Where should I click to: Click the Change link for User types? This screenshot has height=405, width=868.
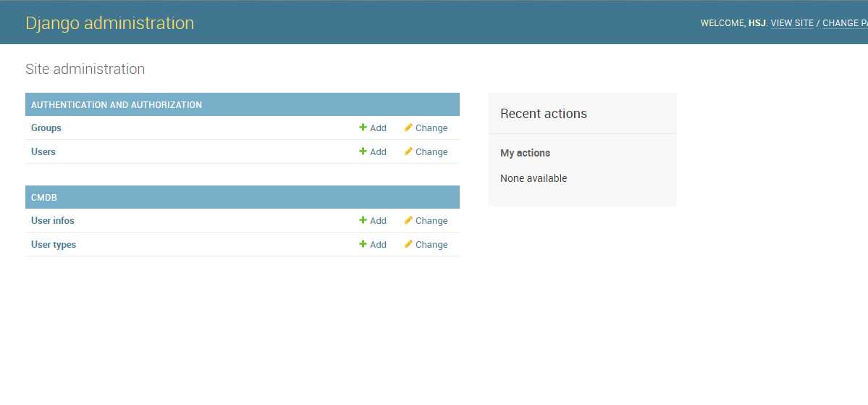point(431,244)
